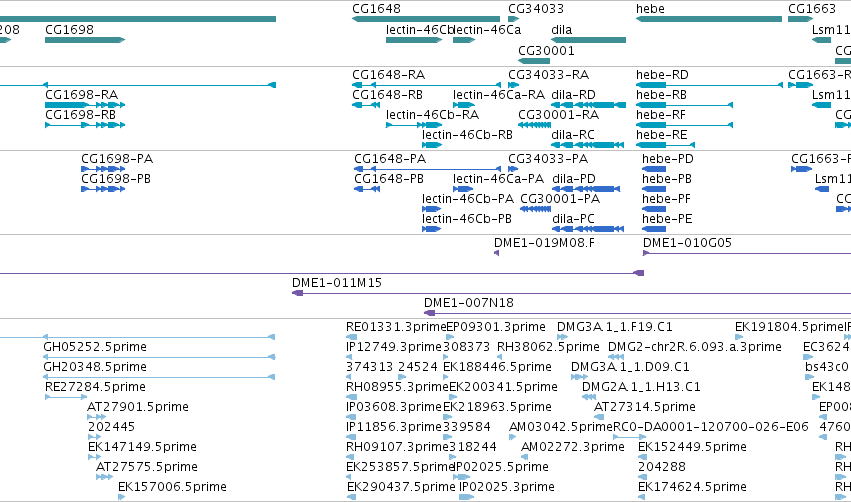The image size is (851, 502).
Task: Select the dila gene bar
Action: pos(588,40)
